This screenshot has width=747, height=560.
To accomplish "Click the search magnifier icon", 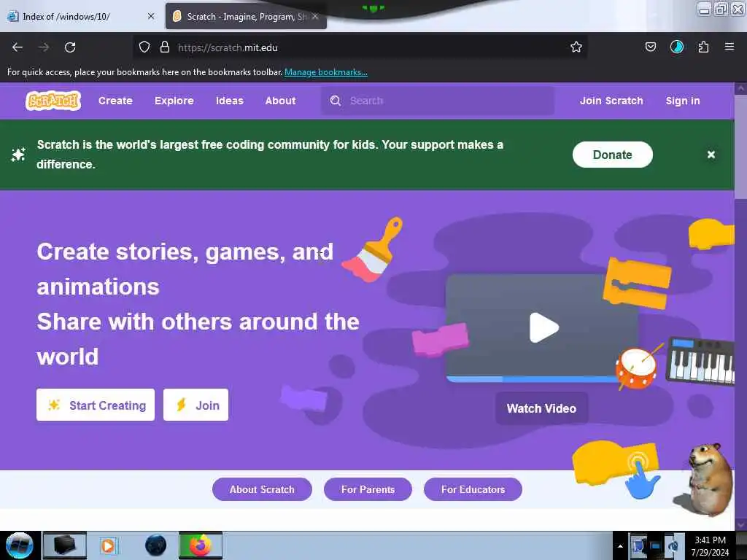I will click(336, 101).
